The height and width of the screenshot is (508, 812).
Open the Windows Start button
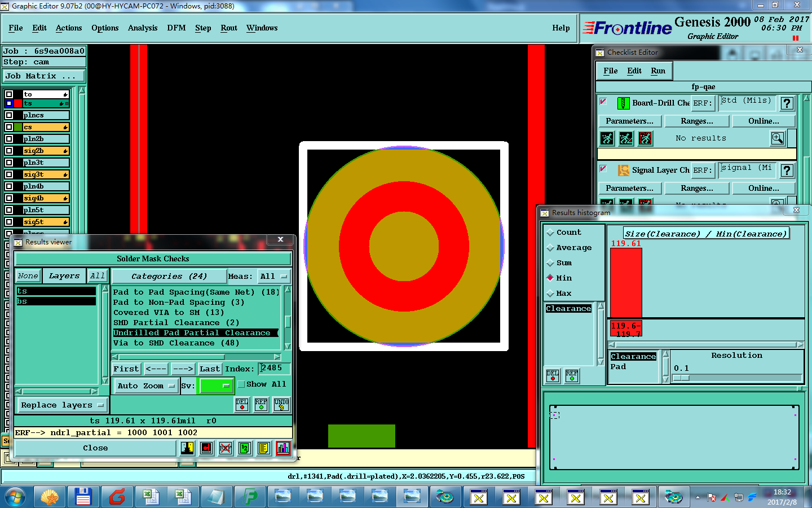click(15, 497)
